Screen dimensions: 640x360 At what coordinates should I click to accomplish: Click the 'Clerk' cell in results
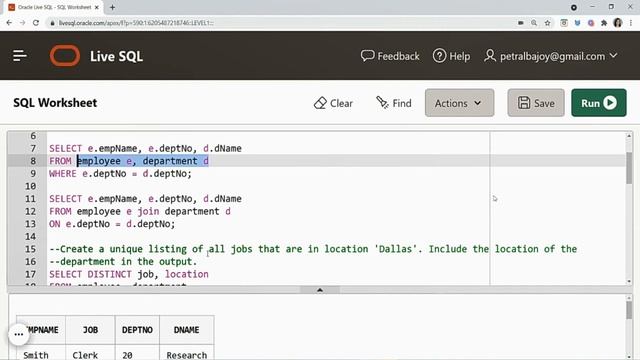(85, 355)
